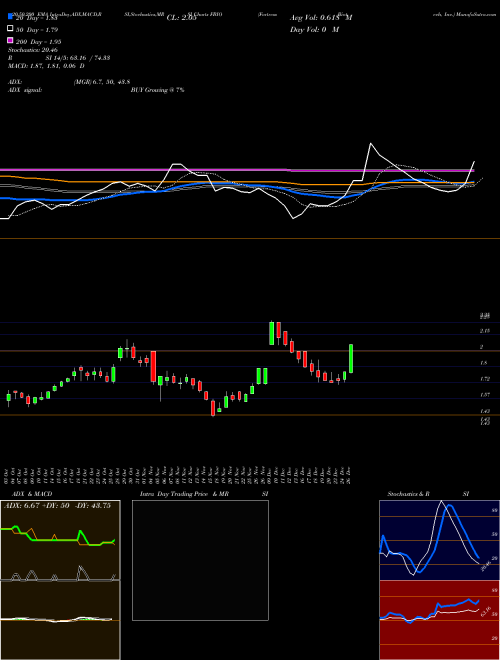
Task: Click the white 50 Day legend swatch
Action: click(10, 28)
